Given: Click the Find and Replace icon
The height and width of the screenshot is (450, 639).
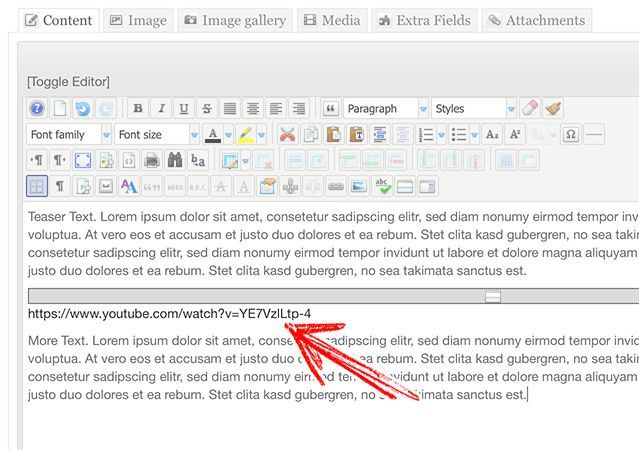Looking at the screenshot, I should pyautogui.click(x=198, y=161).
